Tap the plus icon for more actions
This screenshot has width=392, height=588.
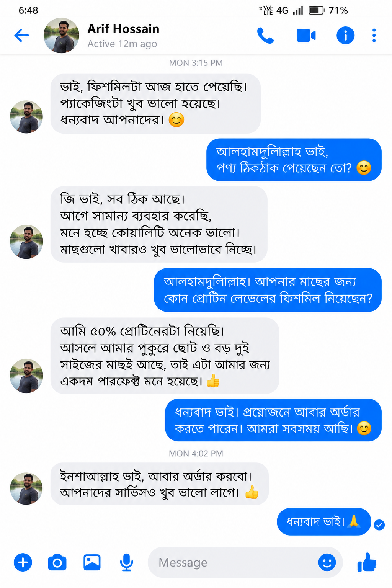[23, 562]
